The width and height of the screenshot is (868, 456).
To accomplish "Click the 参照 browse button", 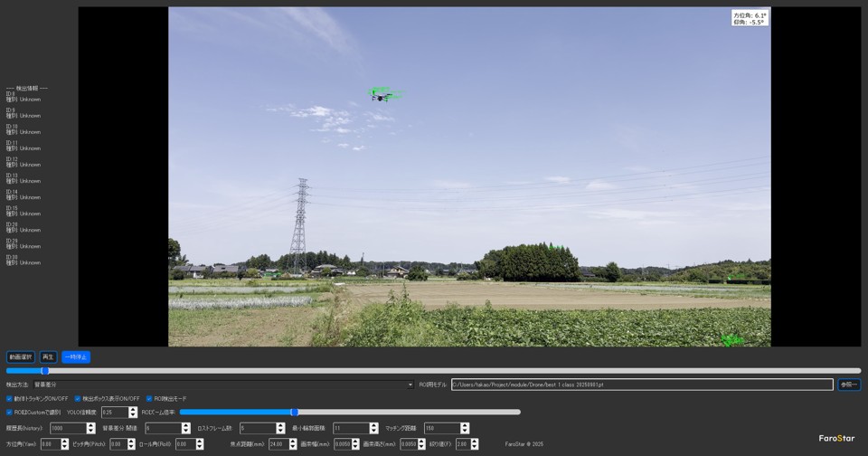I will (x=848, y=385).
